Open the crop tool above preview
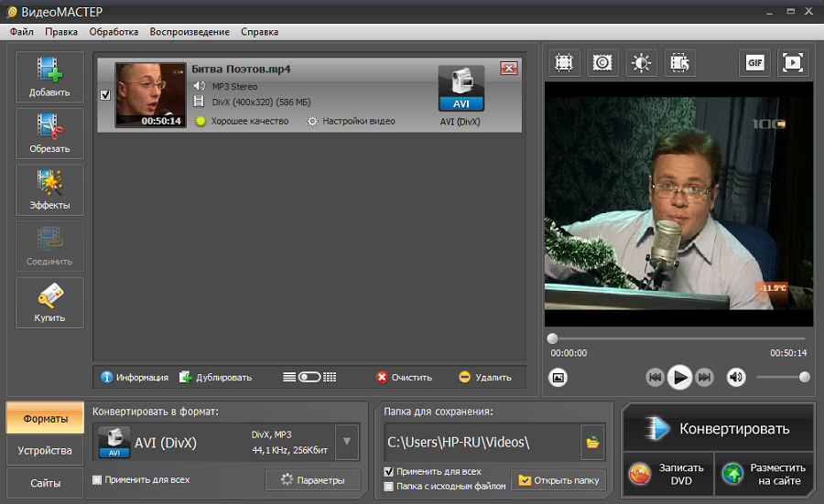 pos(564,63)
